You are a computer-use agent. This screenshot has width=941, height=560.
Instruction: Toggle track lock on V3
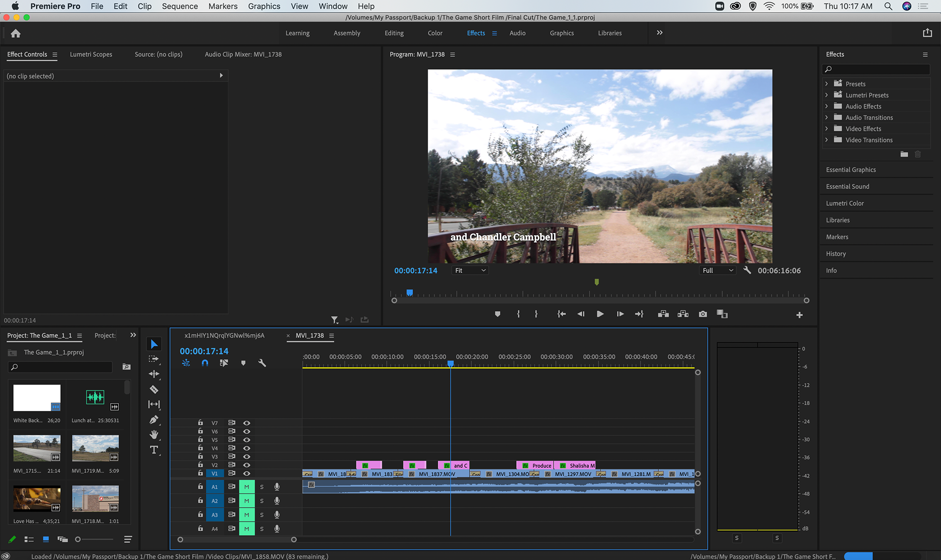click(x=200, y=456)
